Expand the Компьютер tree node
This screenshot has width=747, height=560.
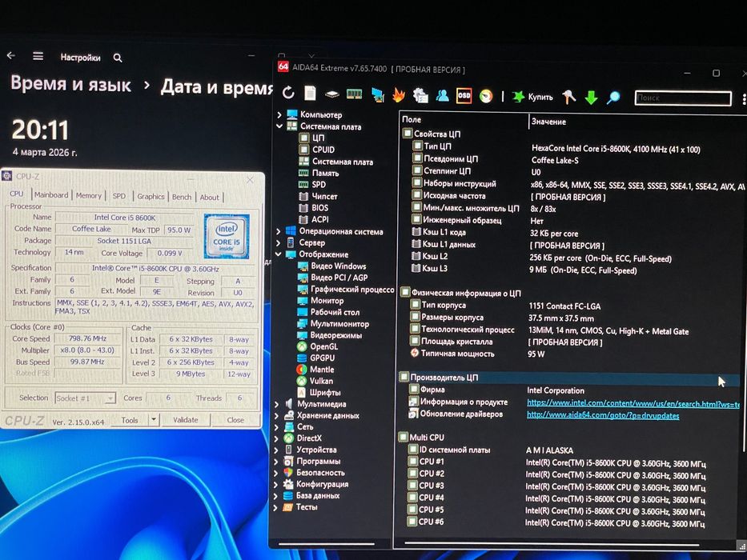coord(279,114)
